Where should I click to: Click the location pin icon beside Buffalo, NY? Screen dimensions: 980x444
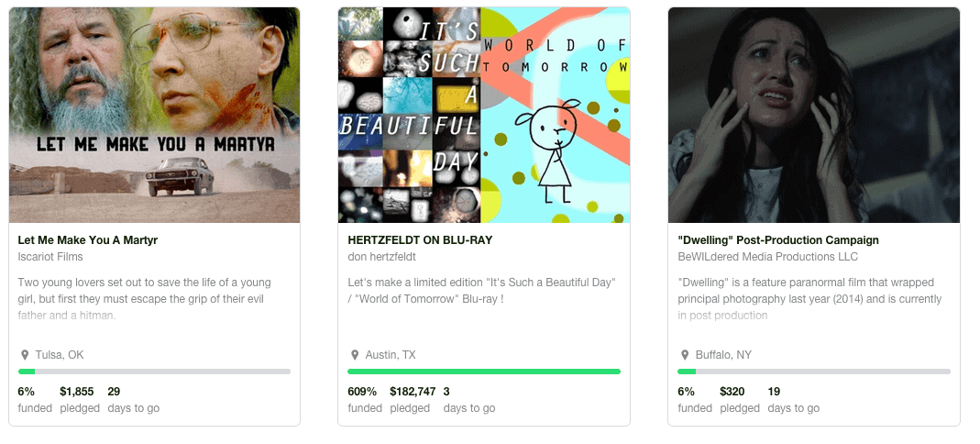[684, 355]
